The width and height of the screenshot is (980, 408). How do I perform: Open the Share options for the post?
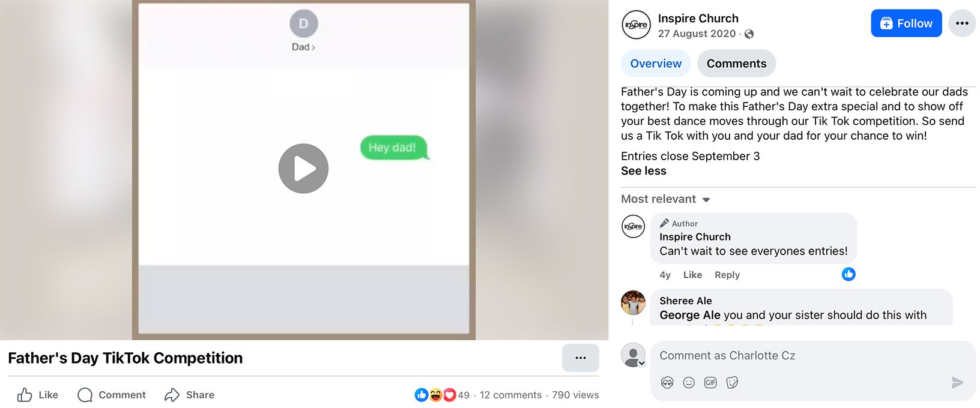(189, 395)
